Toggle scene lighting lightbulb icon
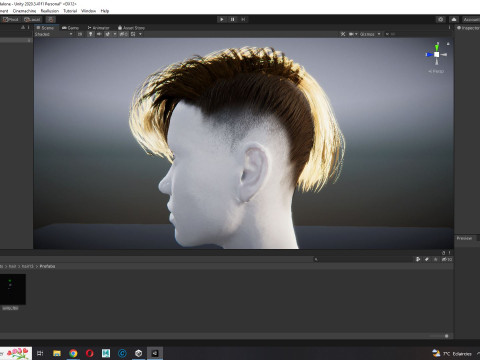 pyautogui.click(x=90, y=34)
